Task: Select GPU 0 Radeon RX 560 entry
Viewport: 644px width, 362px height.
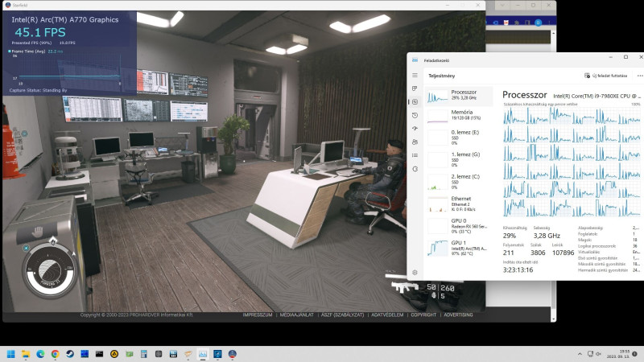Action: 459,226
